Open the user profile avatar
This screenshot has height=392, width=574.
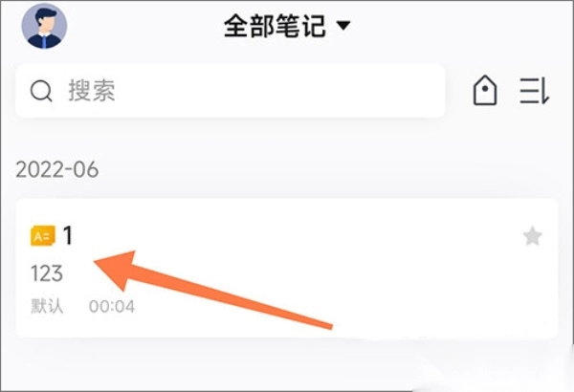(44, 26)
